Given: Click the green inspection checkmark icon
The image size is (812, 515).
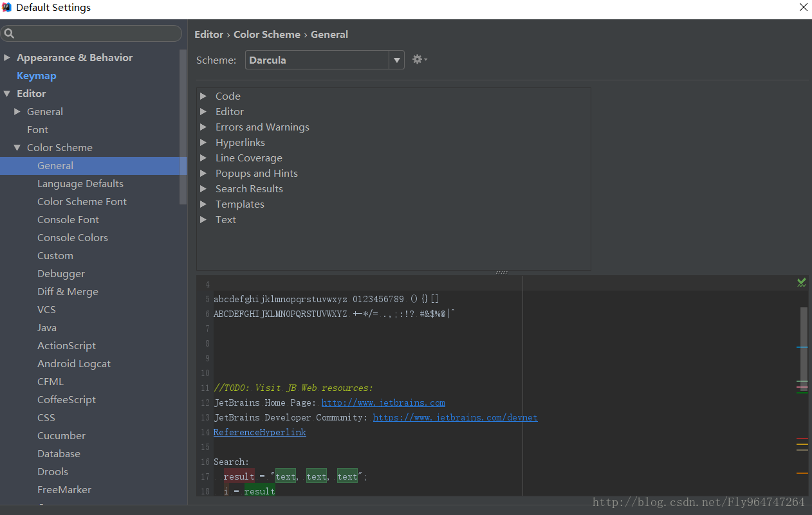Looking at the screenshot, I should pyautogui.click(x=801, y=282).
